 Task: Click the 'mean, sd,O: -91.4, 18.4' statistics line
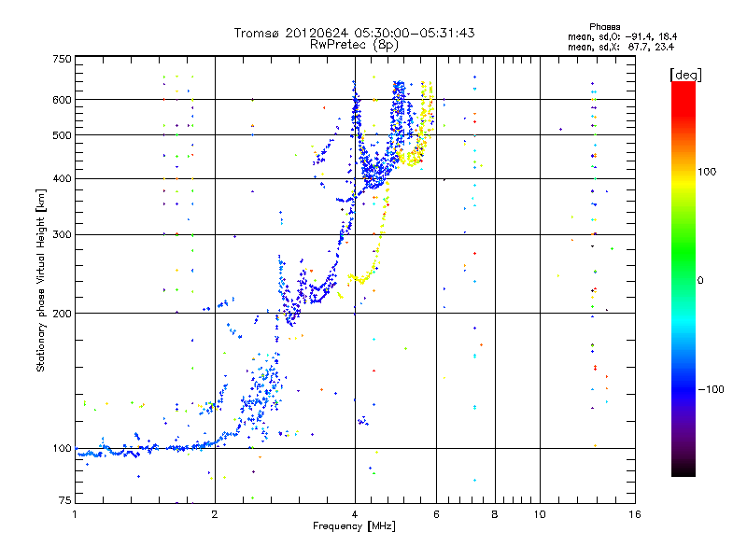(622, 37)
